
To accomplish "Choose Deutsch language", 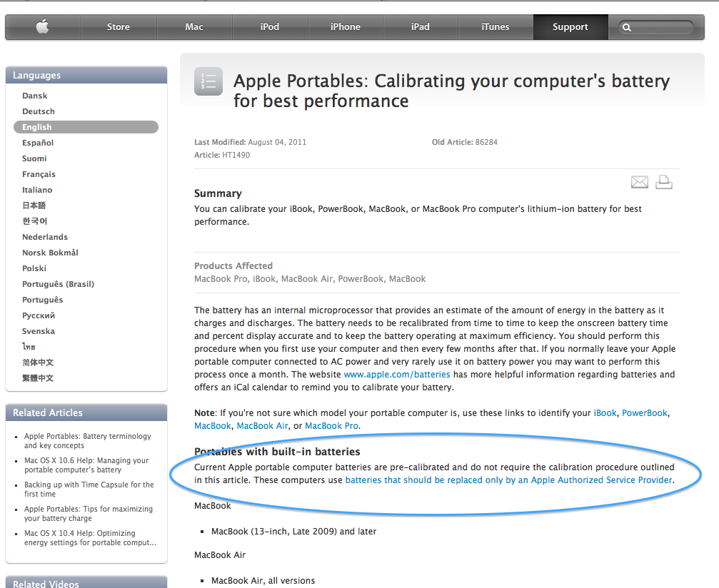I will pyautogui.click(x=39, y=111).
